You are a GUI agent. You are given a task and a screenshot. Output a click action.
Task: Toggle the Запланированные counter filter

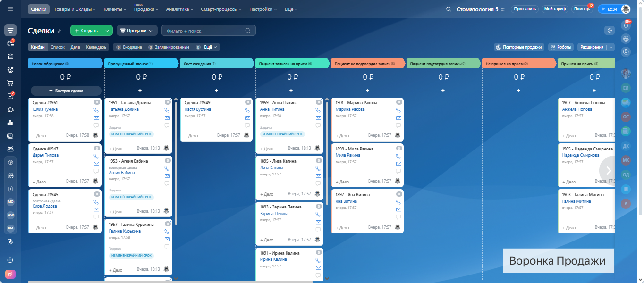pos(169,47)
